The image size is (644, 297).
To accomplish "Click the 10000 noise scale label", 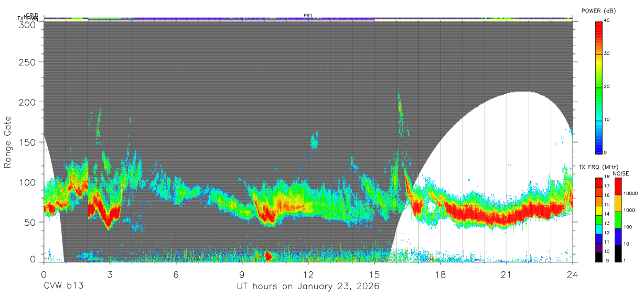I will point(631,193).
